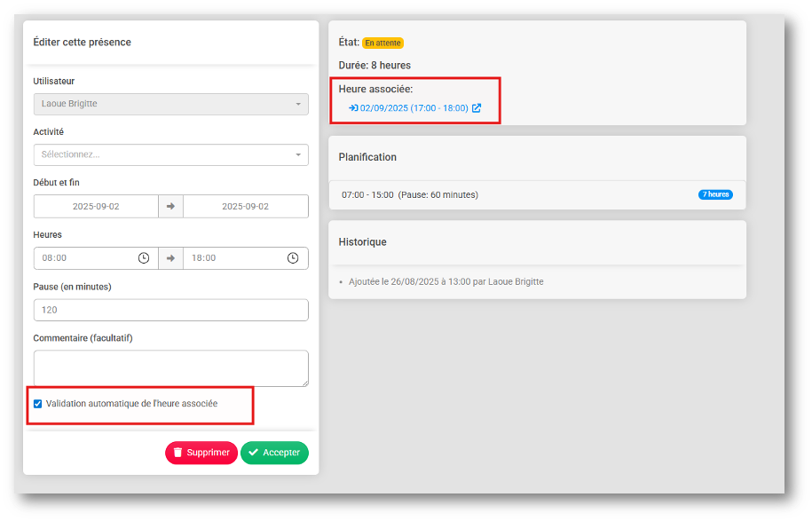Click the En attente status badge

pyautogui.click(x=382, y=43)
